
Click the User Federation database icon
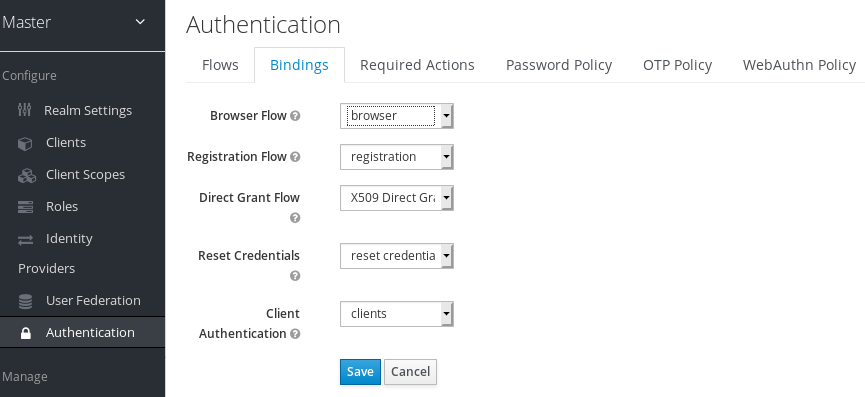point(25,301)
